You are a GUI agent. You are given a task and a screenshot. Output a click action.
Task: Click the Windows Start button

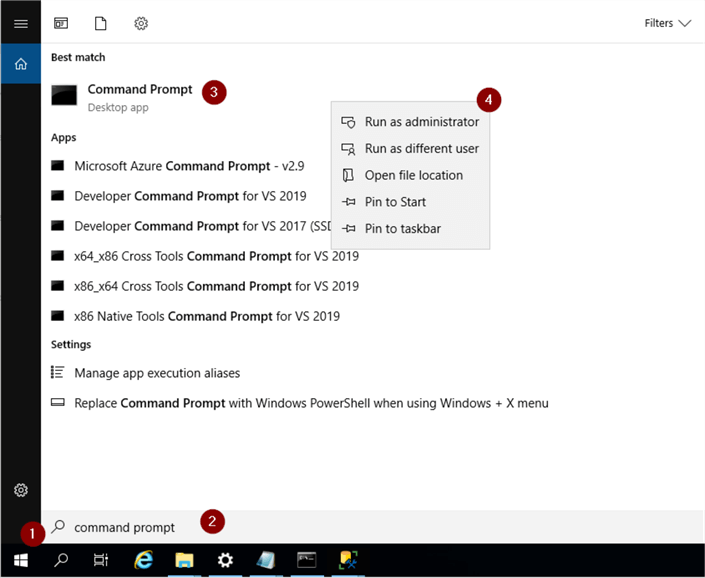(21, 560)
